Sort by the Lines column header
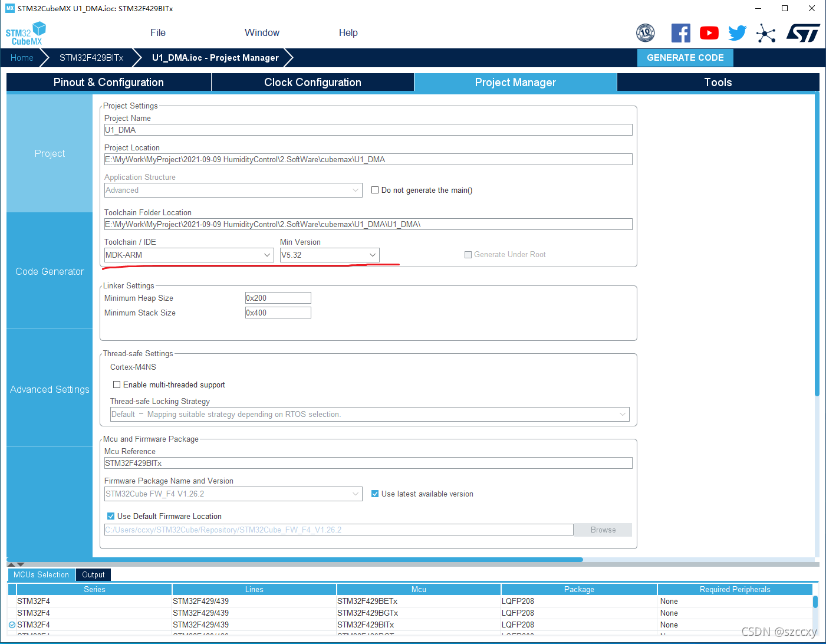 pyautogui.click(x=254, y=589)
